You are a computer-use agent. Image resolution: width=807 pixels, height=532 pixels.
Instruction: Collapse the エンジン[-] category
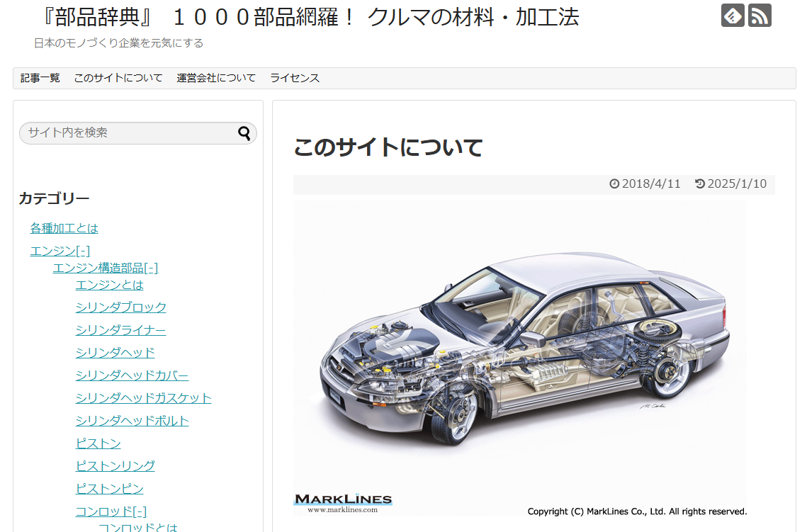[x=60, y=251]
